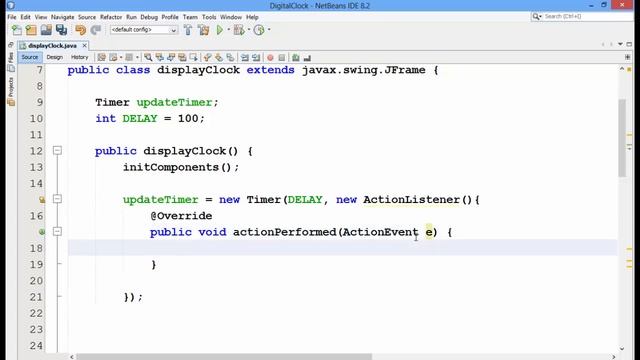Screen dimensions: 640x360
Task: Click the Find Next Occurrence icon
Action: click(x=171, y=58)
